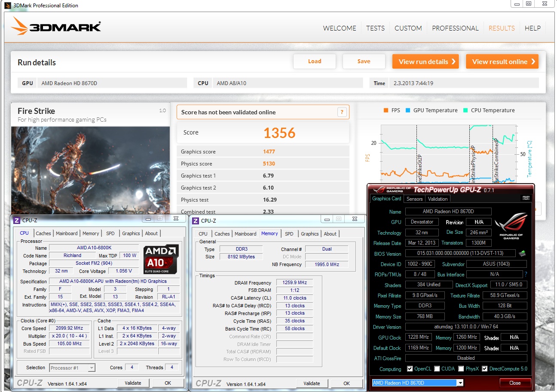Toggle the DirectCompute 5.0 checkbox
The height and width of the screenshot is (392, 557).
(484, 369)
